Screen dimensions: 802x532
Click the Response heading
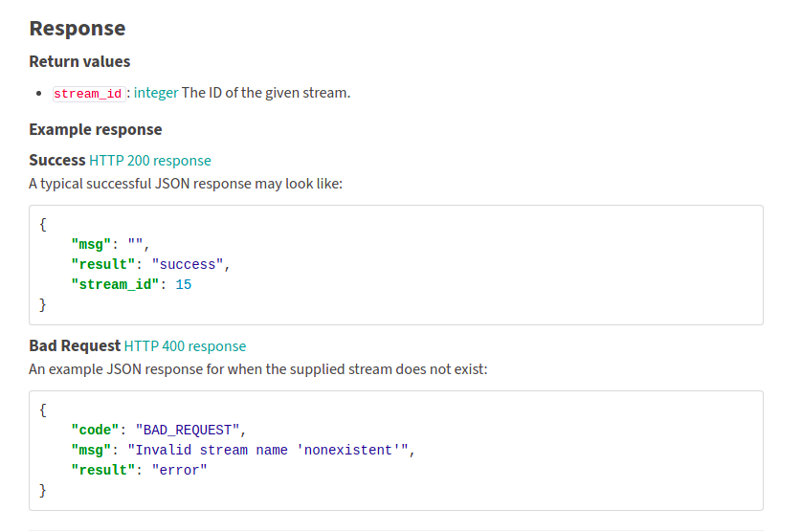click(x=78, y=29)
